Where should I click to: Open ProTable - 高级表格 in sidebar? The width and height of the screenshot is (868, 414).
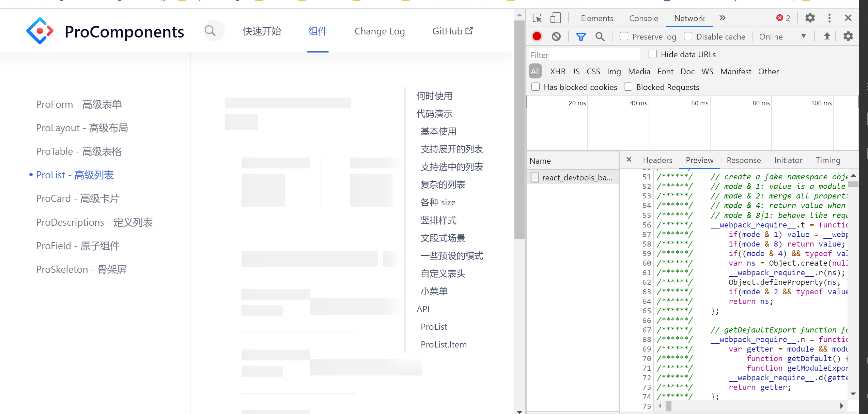pos(79,151)
